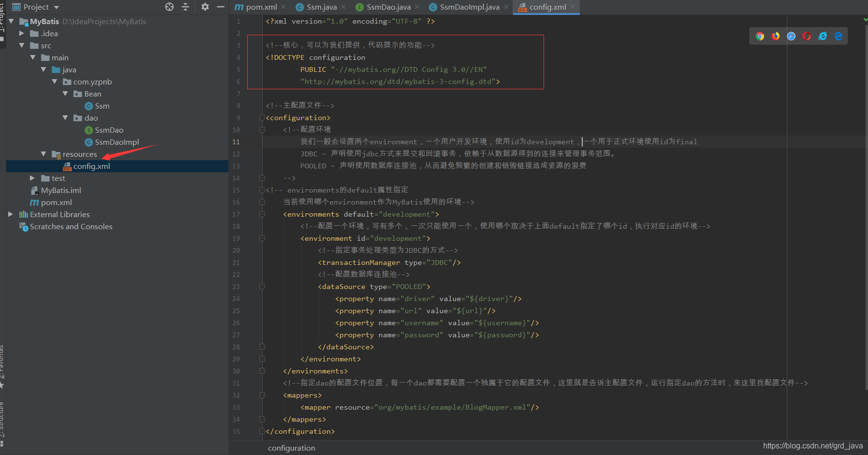Expand the test folder
The width and height of the screenshot is (868, 455).
[33, 178]
